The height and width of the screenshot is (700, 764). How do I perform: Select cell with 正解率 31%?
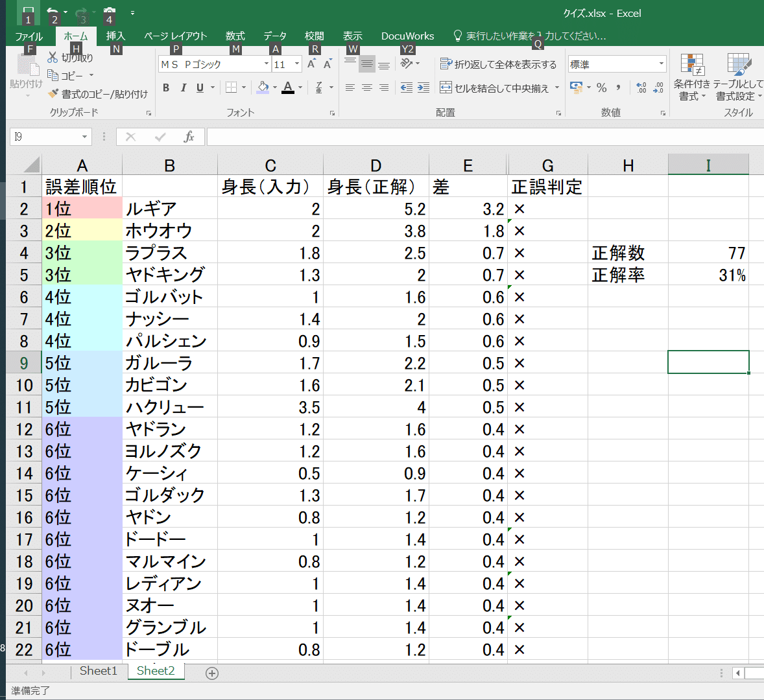click(708, 275)
